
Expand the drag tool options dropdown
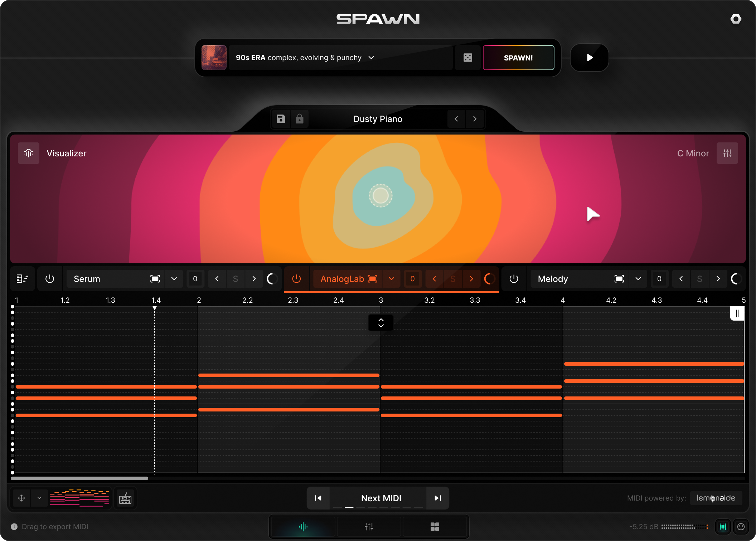(39, 498)
